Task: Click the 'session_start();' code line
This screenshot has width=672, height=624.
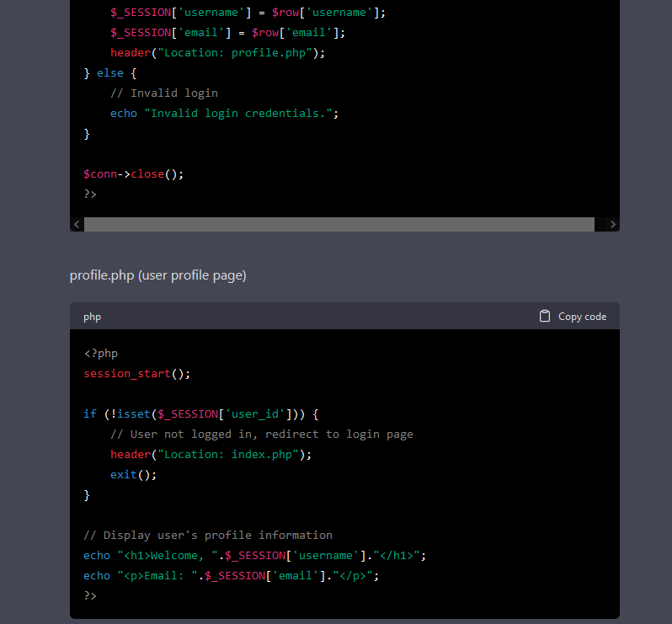Action: [136, 374]
